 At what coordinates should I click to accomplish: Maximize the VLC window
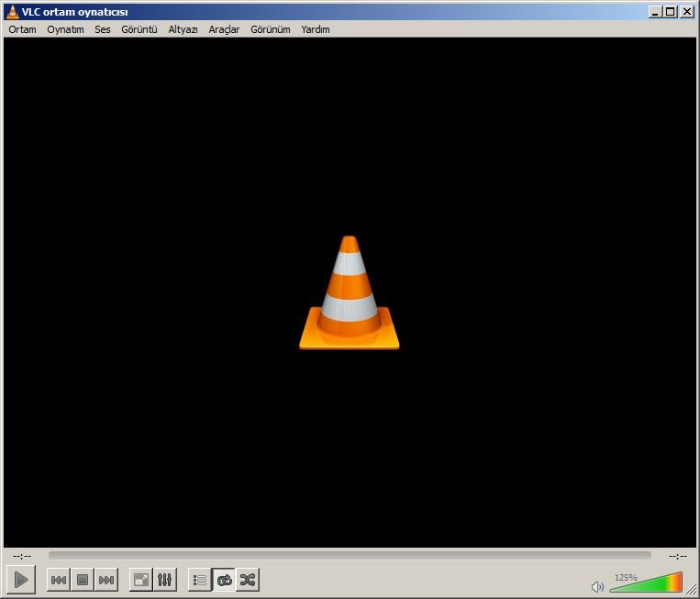[x=671, y=12]
